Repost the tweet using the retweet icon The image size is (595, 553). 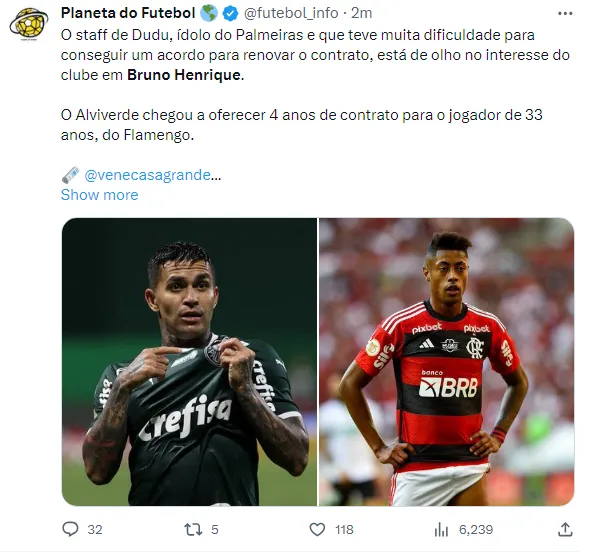click(193, 529)
